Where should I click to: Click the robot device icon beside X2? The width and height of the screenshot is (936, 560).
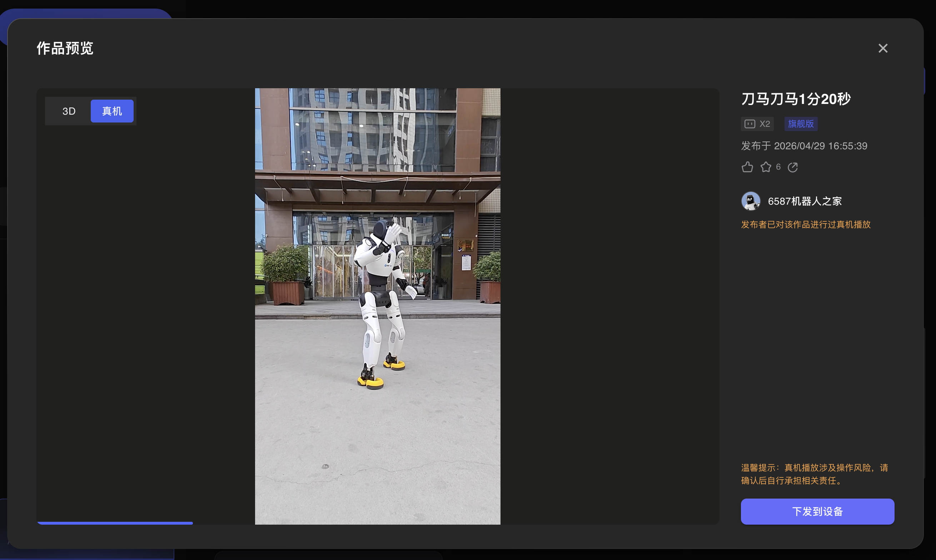coord(750,124)
